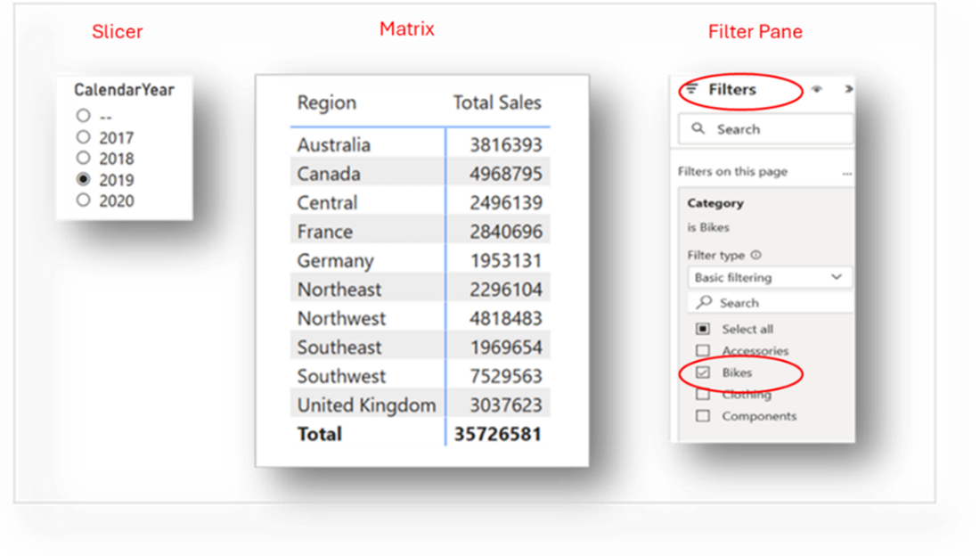Collapse the Filters pane with the arrow
The height and width of the screenshot is (556, 980).
(x=848, y=90)
